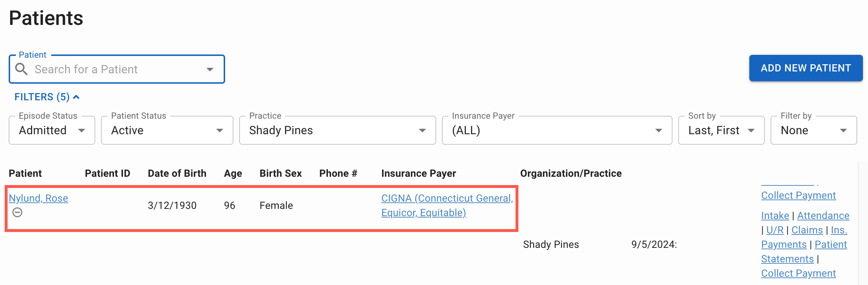This screenshot has height=285, width=868.
Task: Click the ADD NEW PATIENT button
Action: pyautogui.click(x=806, y=68)
